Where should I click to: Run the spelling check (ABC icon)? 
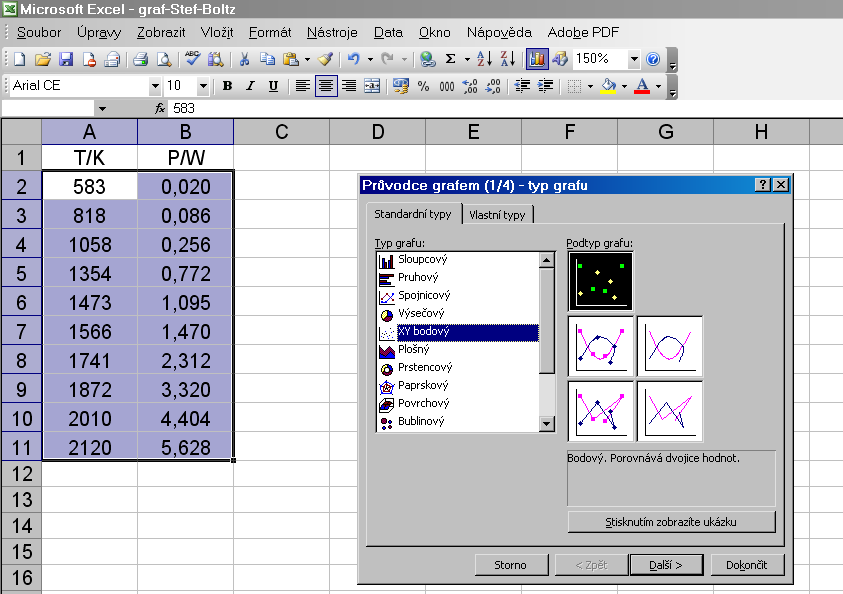(192, 59)
